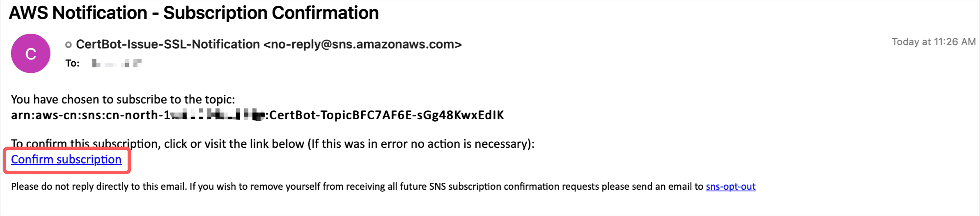Screen dimensions: 980x216
Task: Click the You have chosen to subscribe line
Action: [123, 99]
